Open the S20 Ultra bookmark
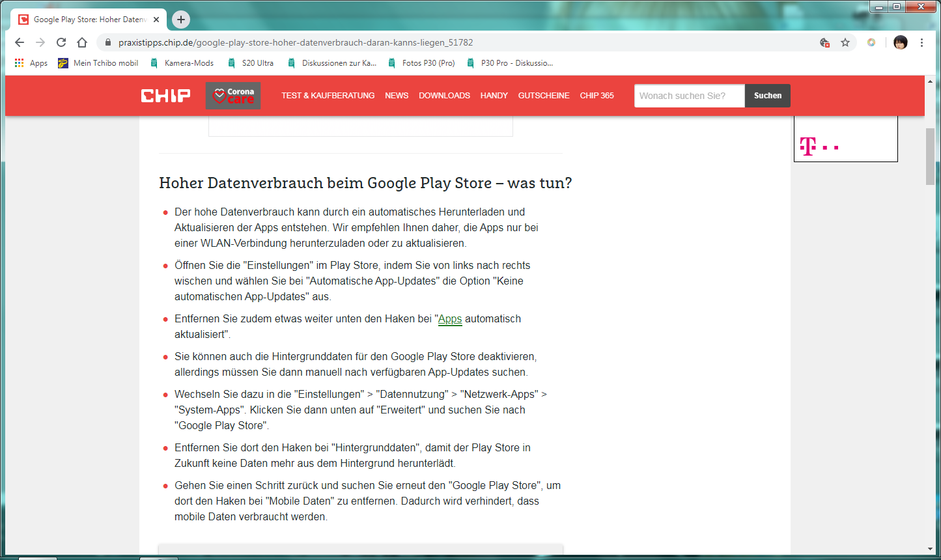 [251, 63]
